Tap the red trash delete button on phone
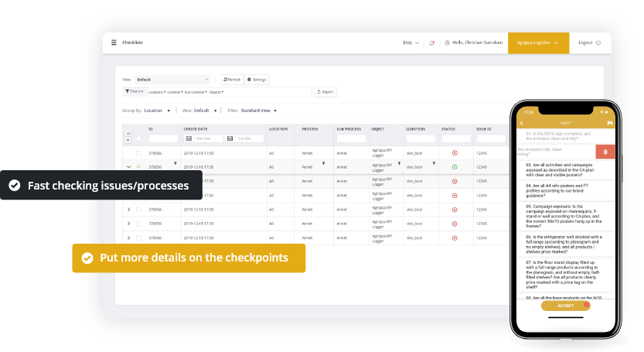The image size is (644, 352). [605, 152]
